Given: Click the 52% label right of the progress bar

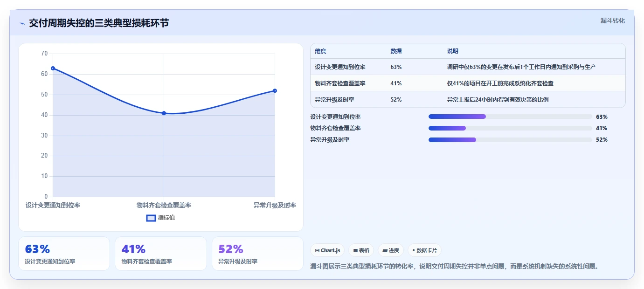Looking at the screenshot, I should 602,140.
